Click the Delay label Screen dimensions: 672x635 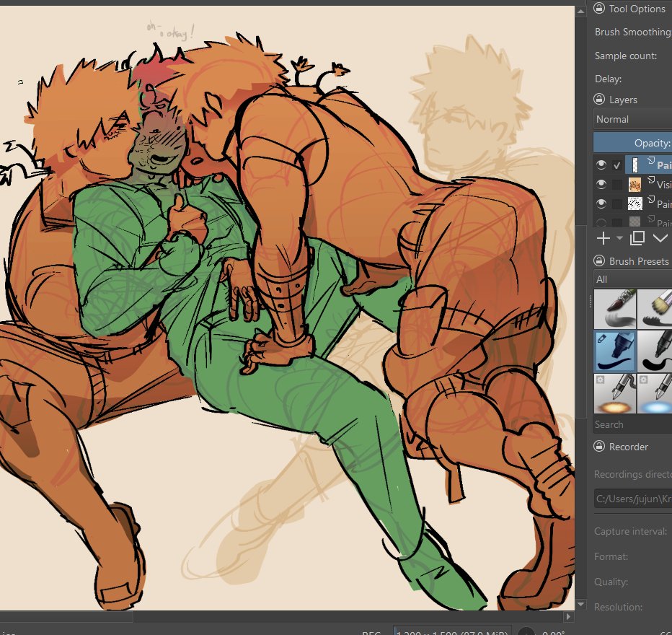pos(608,79)
